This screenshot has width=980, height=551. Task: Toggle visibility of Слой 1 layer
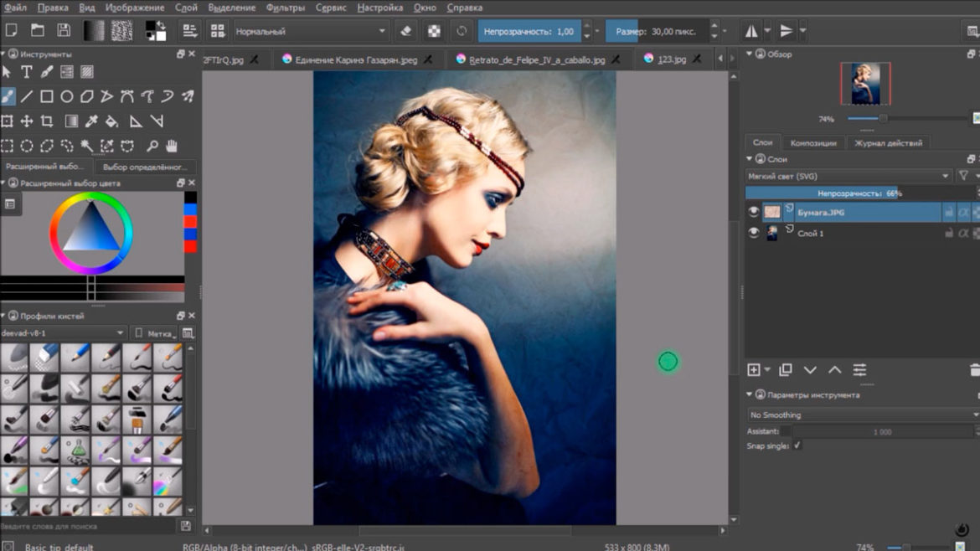[754, 234]
